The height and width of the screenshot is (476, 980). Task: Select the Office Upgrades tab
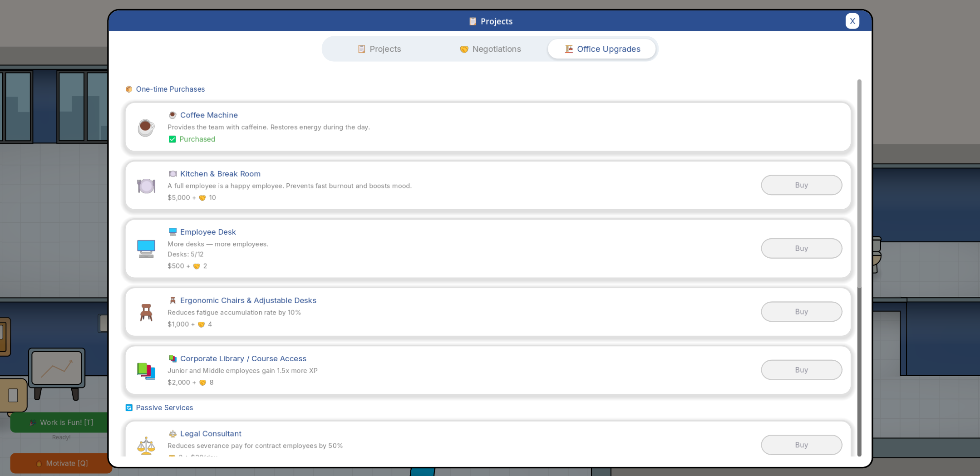coord(602,49)
